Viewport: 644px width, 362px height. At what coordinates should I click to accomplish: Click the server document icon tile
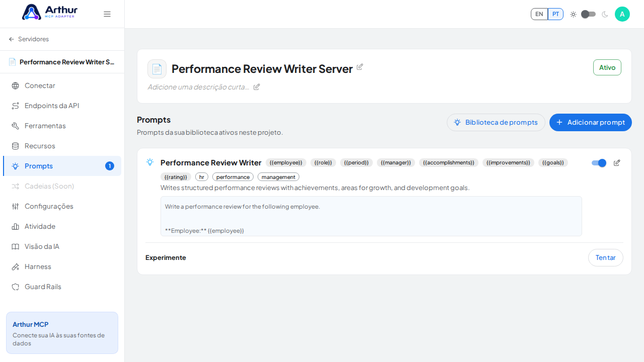coord(157,69)
